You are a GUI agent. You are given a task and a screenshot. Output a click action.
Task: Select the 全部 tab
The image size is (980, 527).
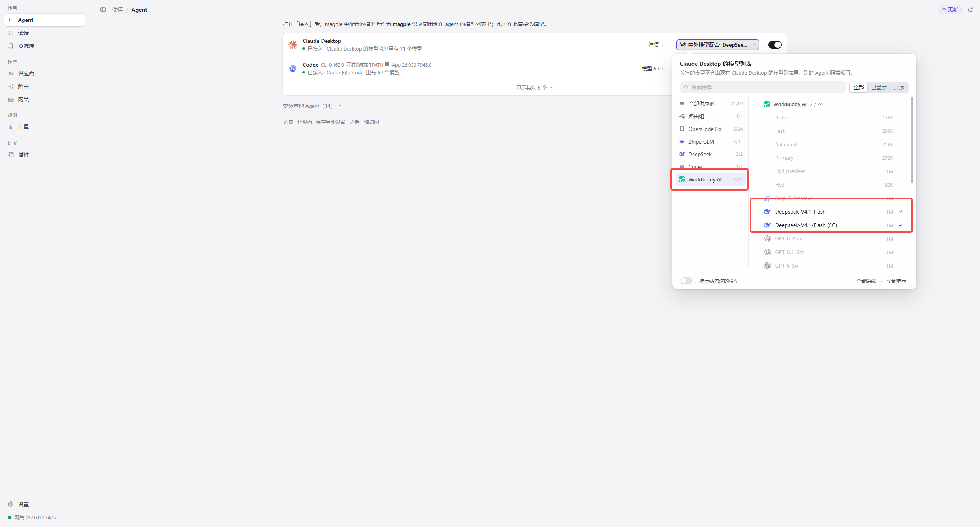click(x=859, y=87)
